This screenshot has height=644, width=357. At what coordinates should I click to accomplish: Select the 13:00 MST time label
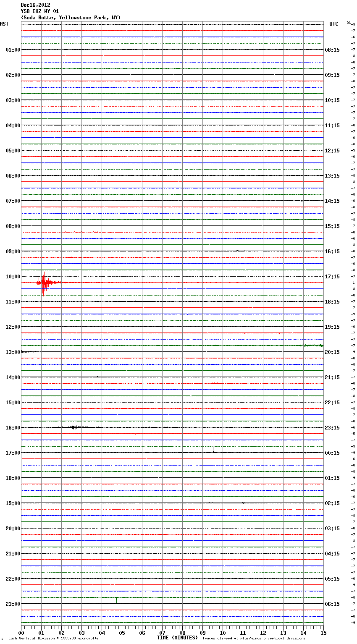pos(13,352)
